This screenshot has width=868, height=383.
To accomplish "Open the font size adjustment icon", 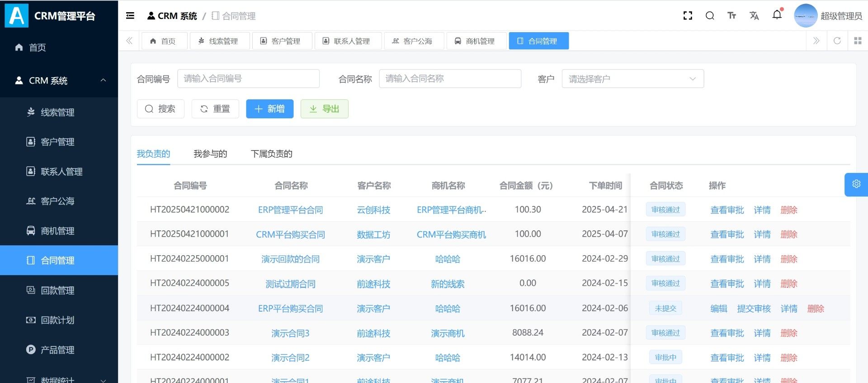I will pyautogui.click(x=731, y=16).
